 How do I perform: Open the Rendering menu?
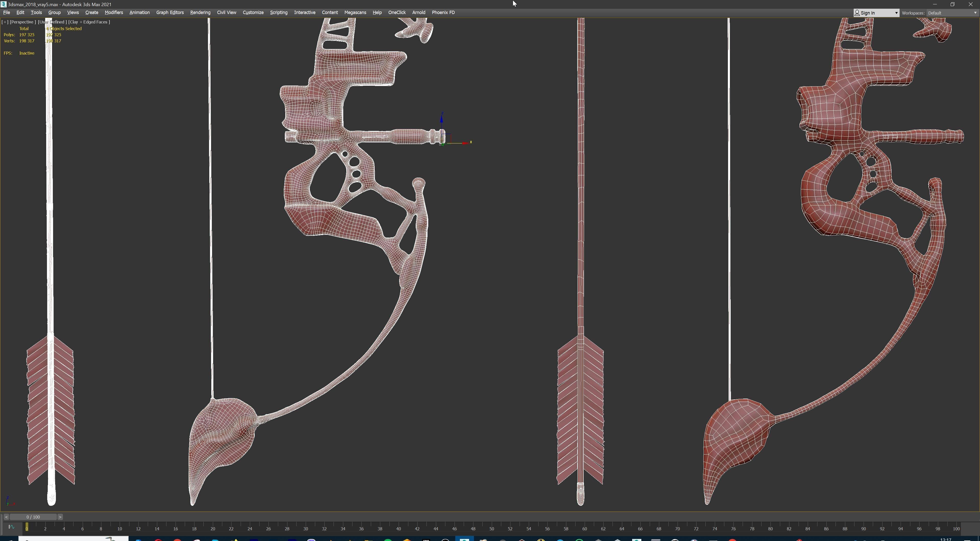[x=200, y=13]
